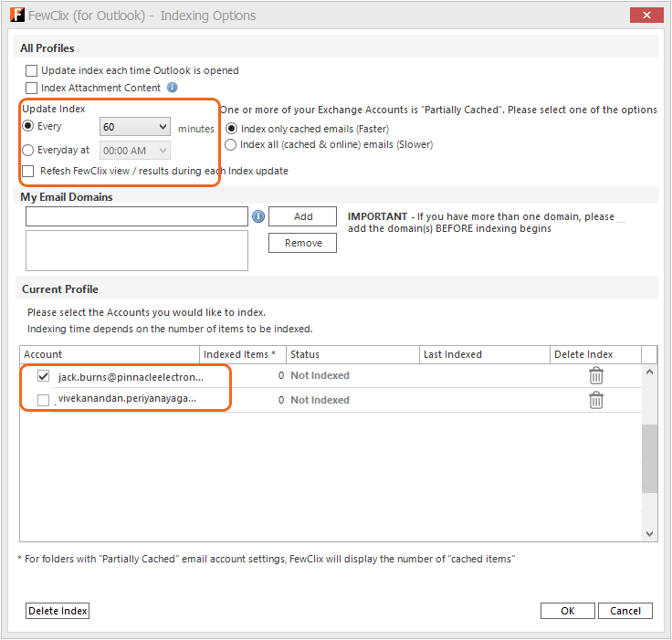
Task: Click info icon next to domain input field
Action: pos(258,216)
